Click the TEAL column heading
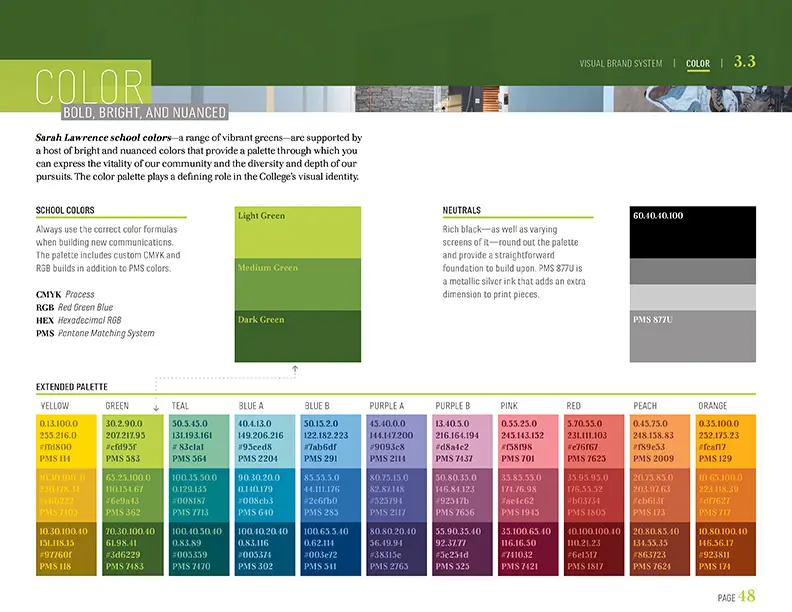This screenshot has height=612, width=792. point(180,405)
